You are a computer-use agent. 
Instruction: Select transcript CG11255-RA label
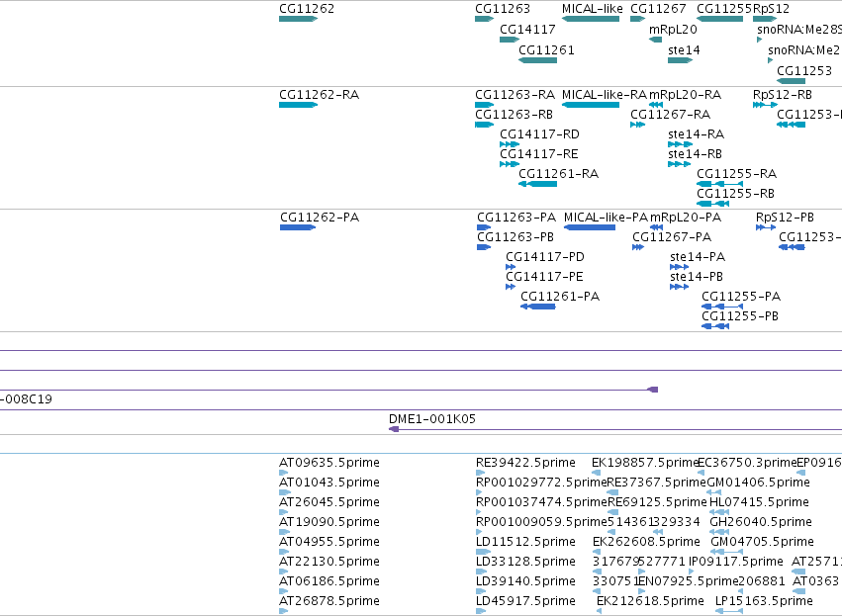[x=737, y=174]
